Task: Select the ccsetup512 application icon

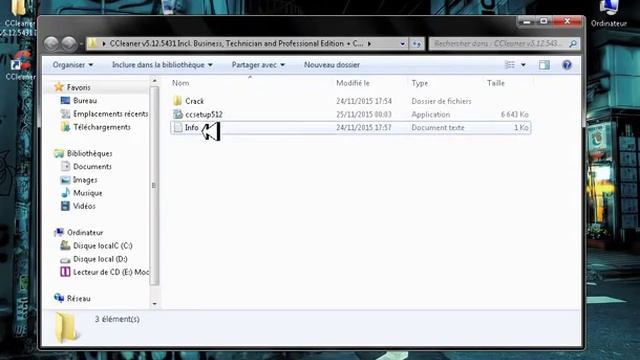Action: pos(178,114)
